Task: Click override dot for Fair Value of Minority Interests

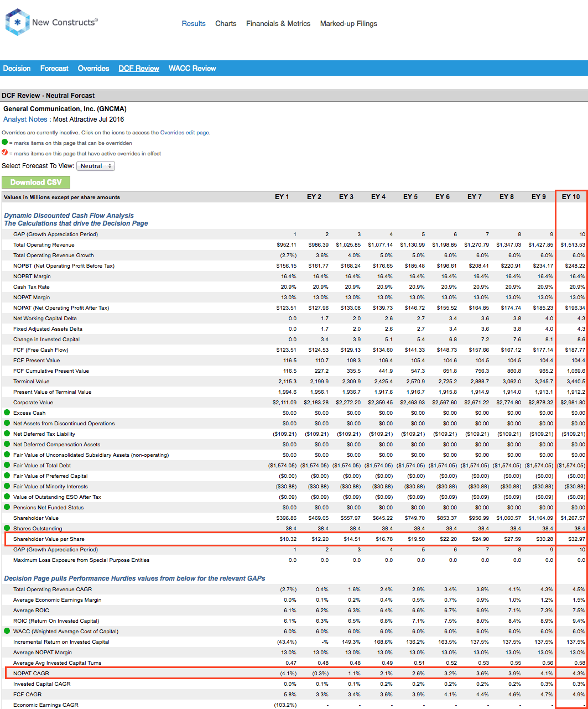Action: [7, 486]
